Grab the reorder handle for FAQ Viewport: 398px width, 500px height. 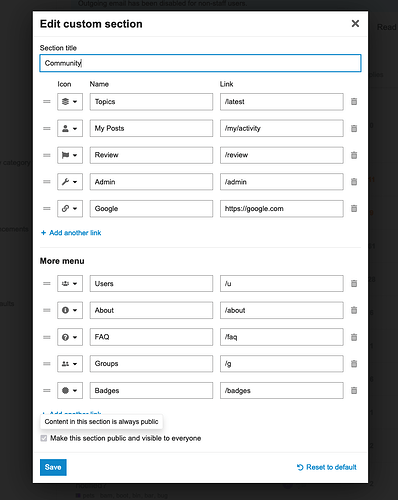pyautogui.click(x=47, y=337)
